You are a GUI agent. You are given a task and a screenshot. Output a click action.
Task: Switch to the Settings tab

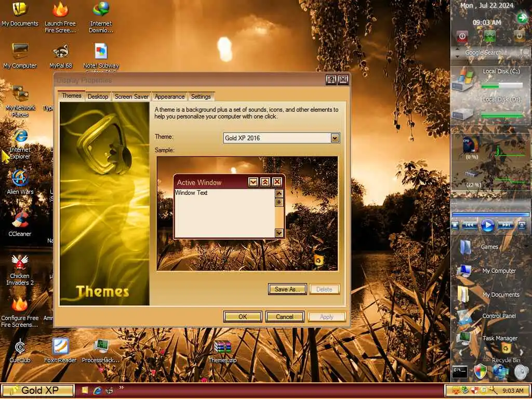[201, 97]
